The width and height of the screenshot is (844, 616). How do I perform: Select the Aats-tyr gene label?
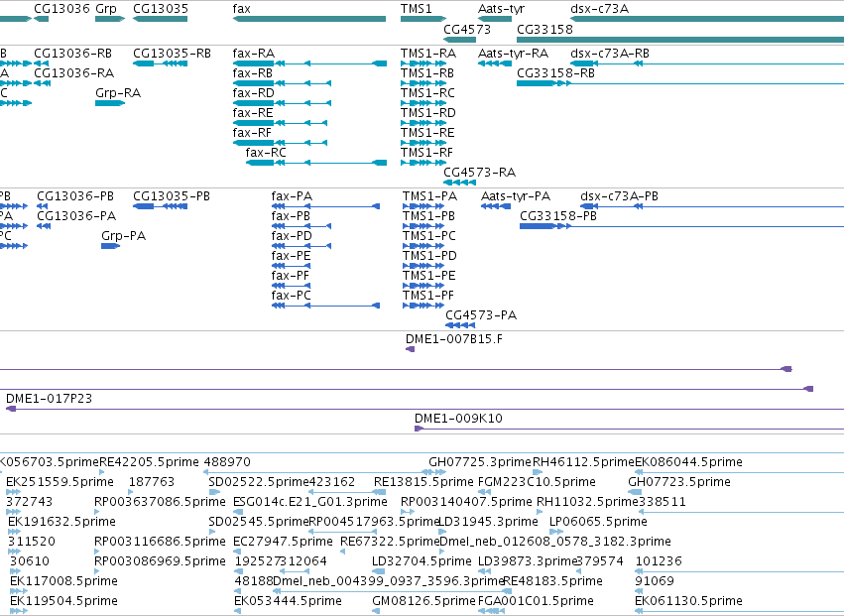[501, 9]
